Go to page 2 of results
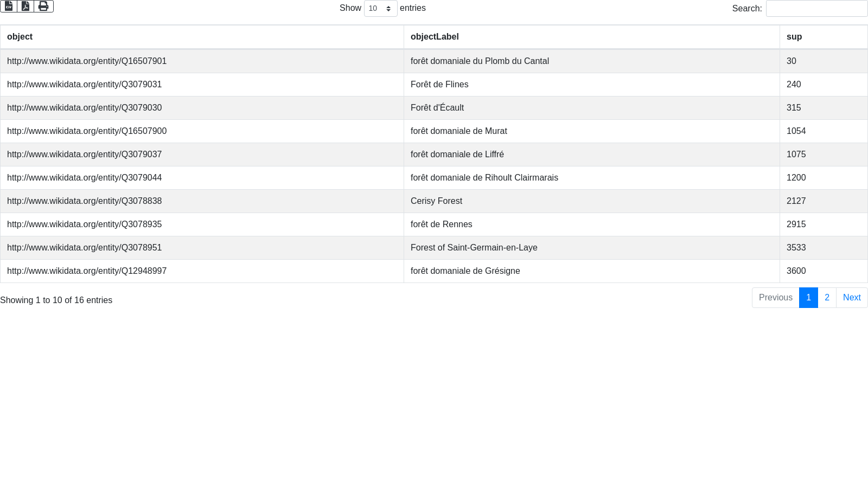Screen dimensions: 868x488 827,298
